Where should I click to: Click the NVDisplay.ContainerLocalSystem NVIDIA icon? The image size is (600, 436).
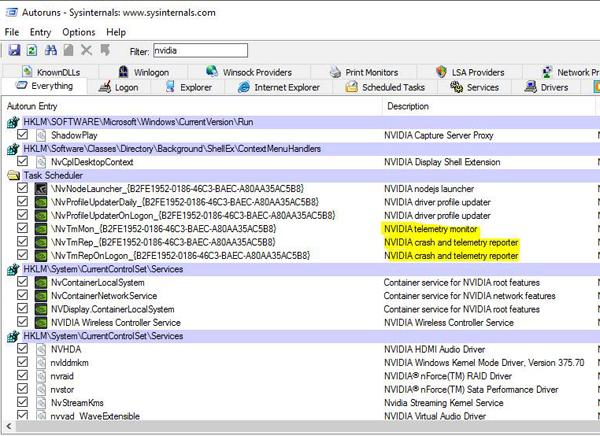click(x=41, y=309)
